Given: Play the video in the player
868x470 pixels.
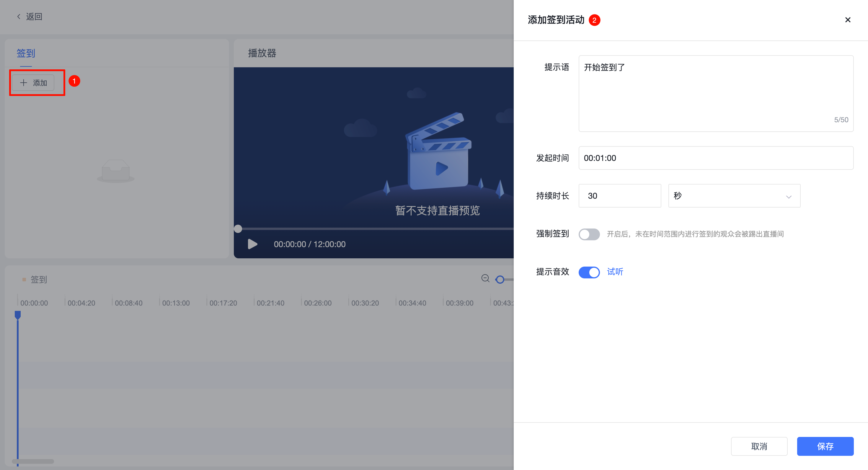Looking at the screenshot, I should click(x=252, y=244).
